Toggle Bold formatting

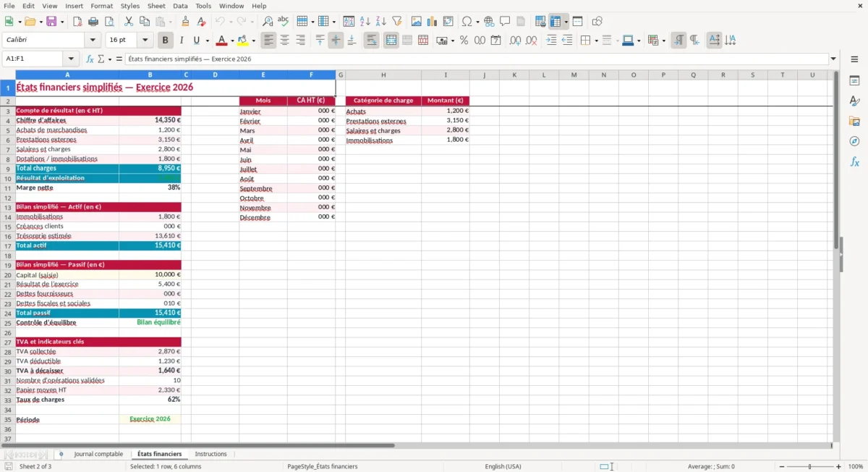point(166,41)
